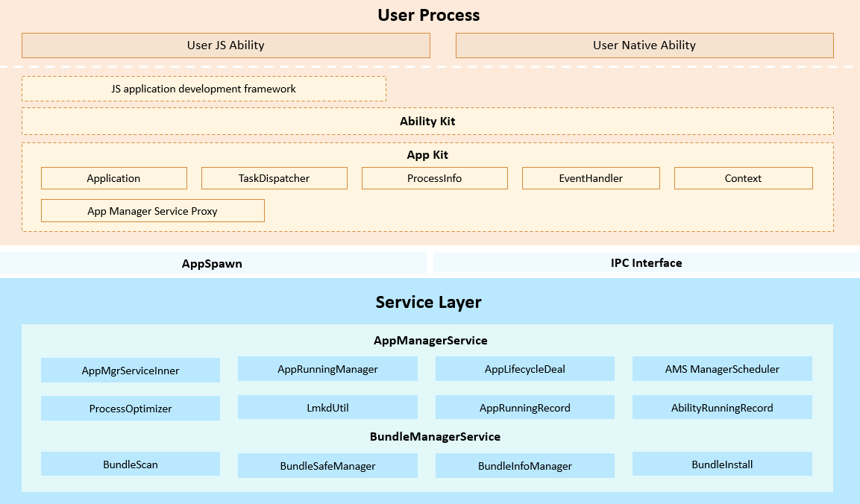Select the Ability Kit bar

[427, 122]
